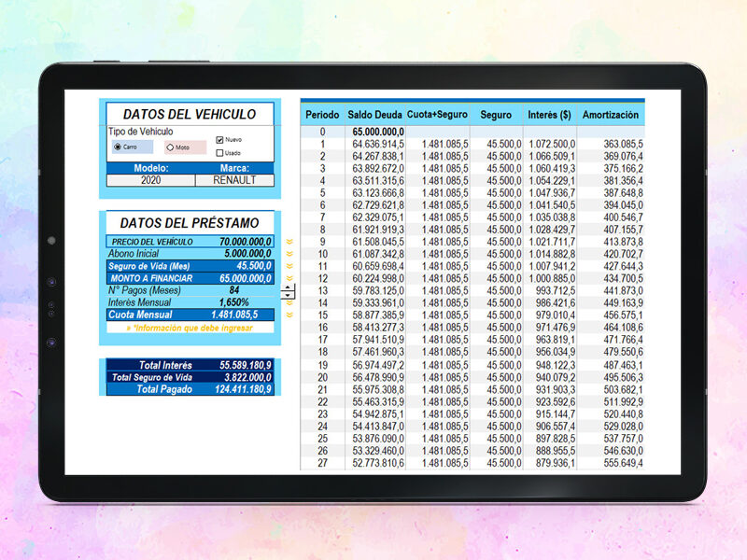Select the Marca cell showing RENAULT
The height and width of the screenshot is (560, 747).
[234, 180]
